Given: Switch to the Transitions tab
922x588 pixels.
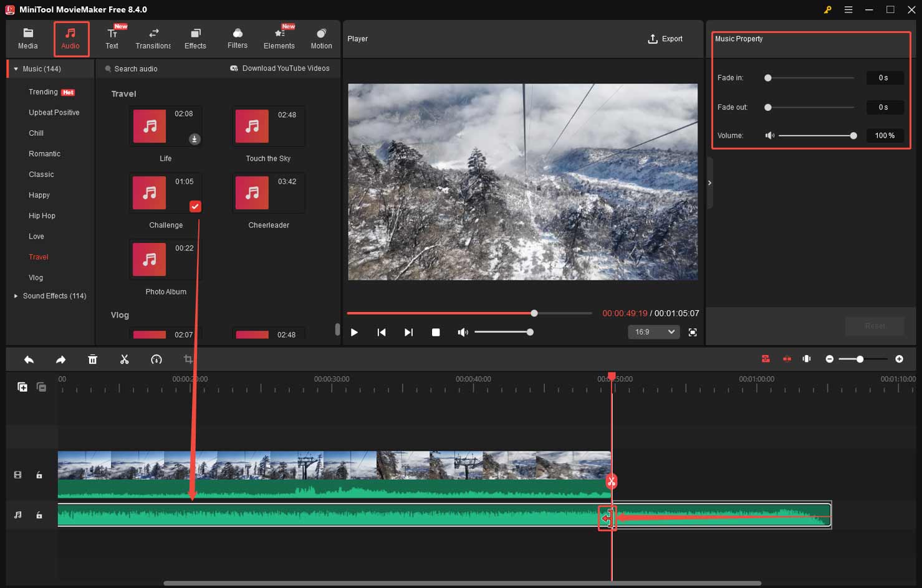Looking at the screenshot, I should (x=153, y=37).
